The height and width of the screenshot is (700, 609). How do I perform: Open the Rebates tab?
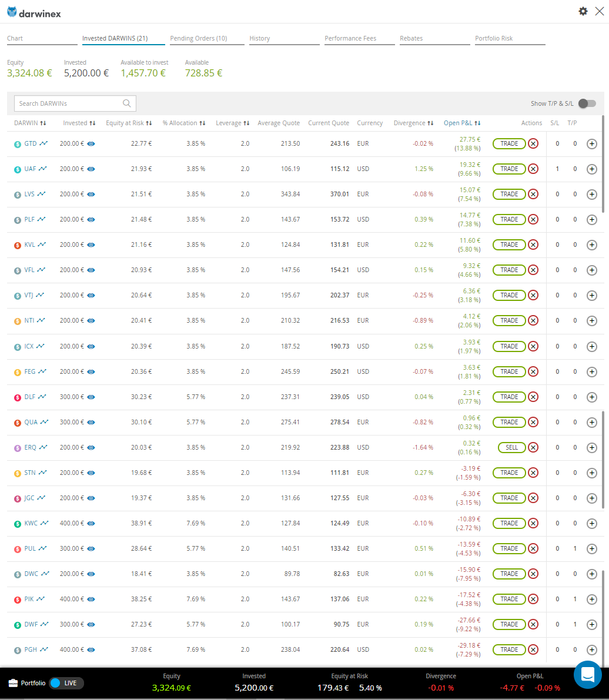tap(434, 38)
